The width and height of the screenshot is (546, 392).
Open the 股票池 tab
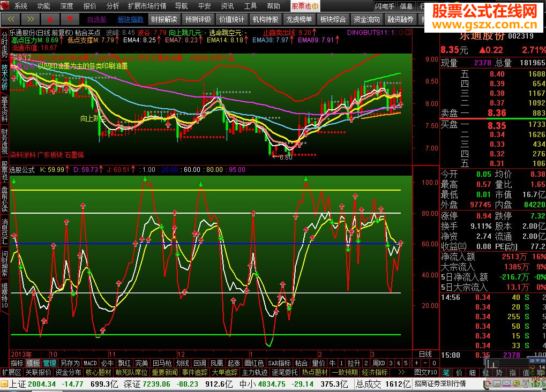302,6
